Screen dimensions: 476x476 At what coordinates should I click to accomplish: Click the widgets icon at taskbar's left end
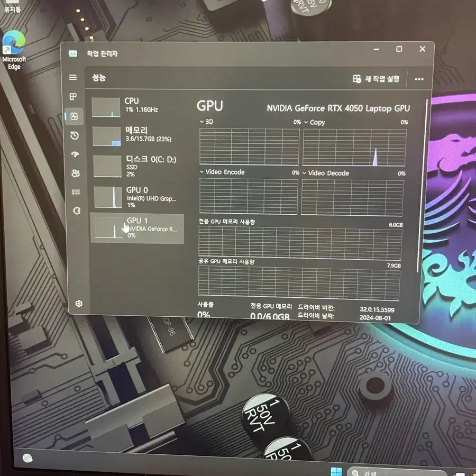point(28,458)
